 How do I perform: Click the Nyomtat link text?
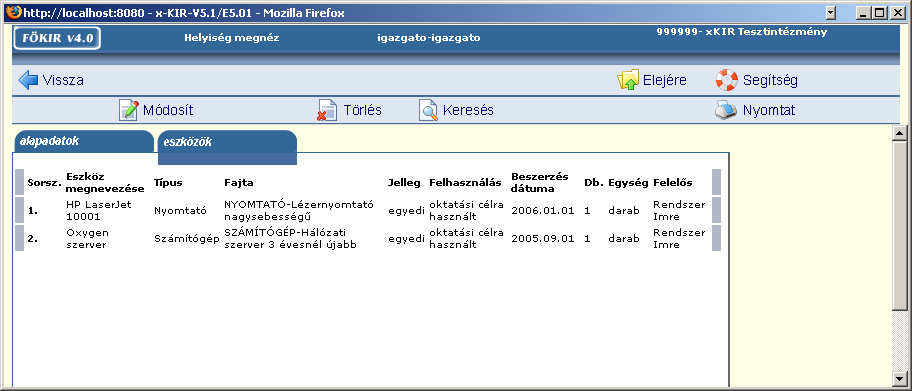(769, 111)
